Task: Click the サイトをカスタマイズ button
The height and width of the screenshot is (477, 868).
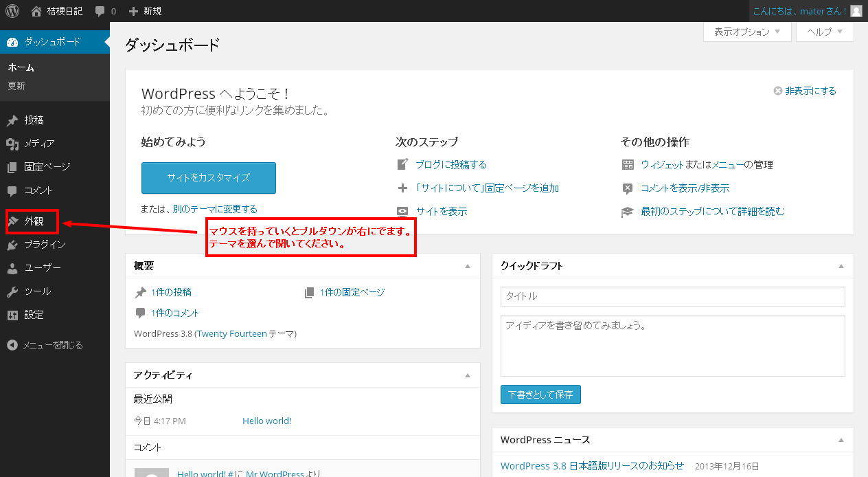Action: [209, 178]
